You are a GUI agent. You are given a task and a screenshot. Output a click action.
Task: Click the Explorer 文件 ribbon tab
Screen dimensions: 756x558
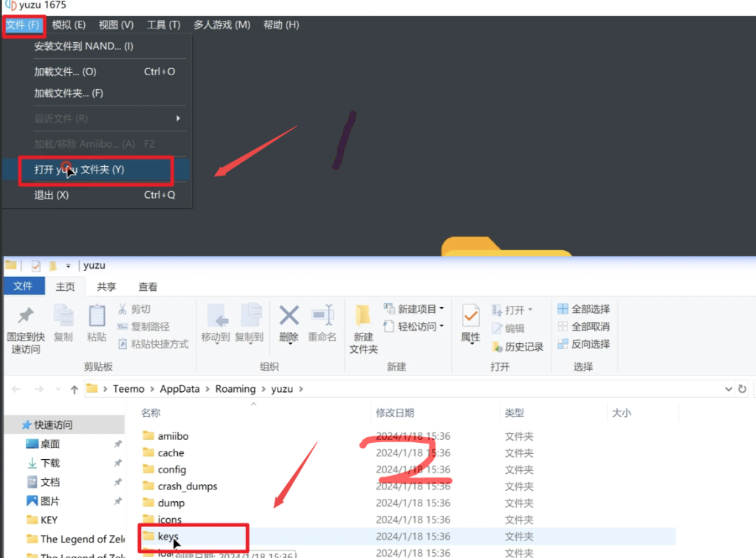24,286
